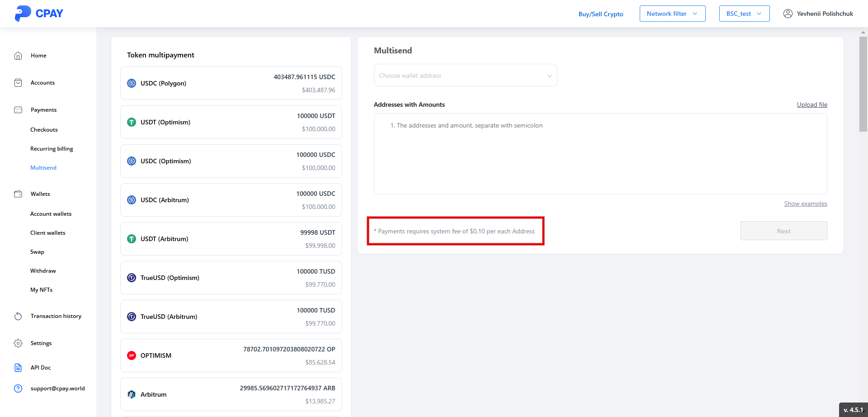Select the USDT (Optimism) token card

coord(231,122)
